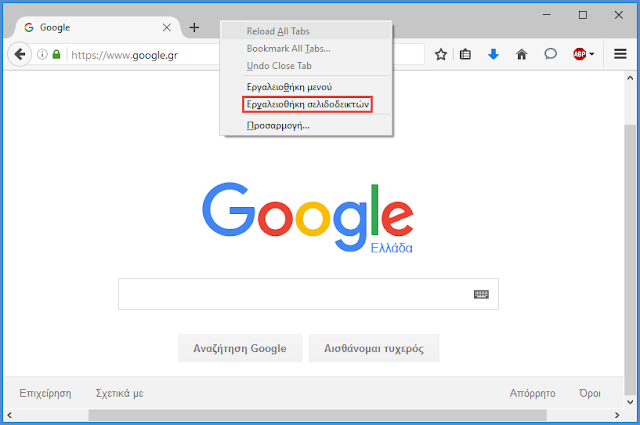Click the green padlock security icon
The width and height of the screenshot is (640, 425).
tap(56, 54)
